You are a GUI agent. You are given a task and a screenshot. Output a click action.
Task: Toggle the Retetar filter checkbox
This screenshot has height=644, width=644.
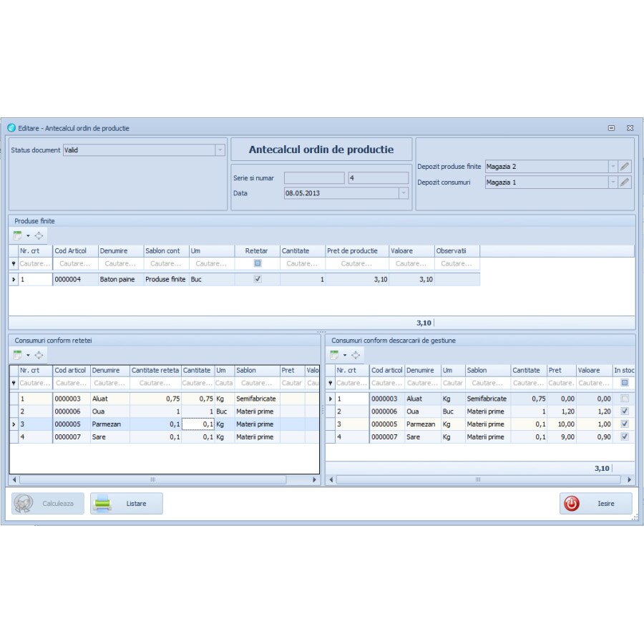click(256, 263)
